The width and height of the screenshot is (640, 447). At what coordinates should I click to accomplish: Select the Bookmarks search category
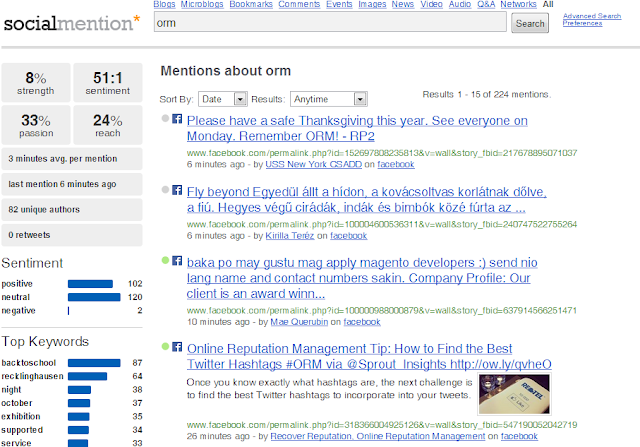pyautogui.click(x=251, y=4)
